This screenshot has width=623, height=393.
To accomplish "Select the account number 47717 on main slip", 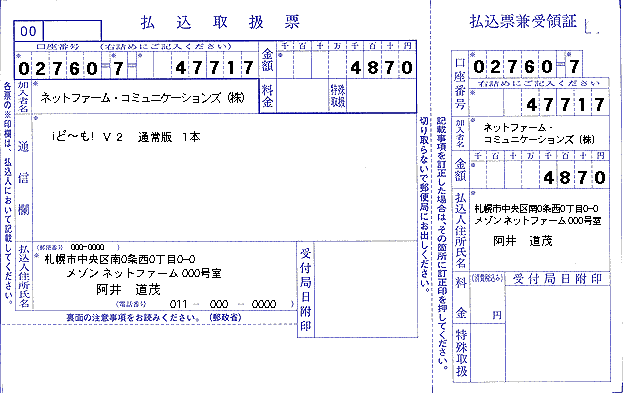I will [215, 68].
